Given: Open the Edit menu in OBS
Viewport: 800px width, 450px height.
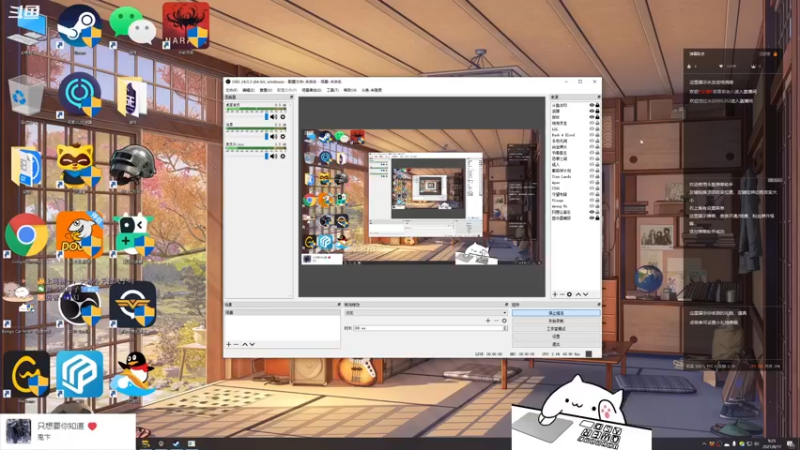Looking at the screenshot, I should (x=248, y=90).
